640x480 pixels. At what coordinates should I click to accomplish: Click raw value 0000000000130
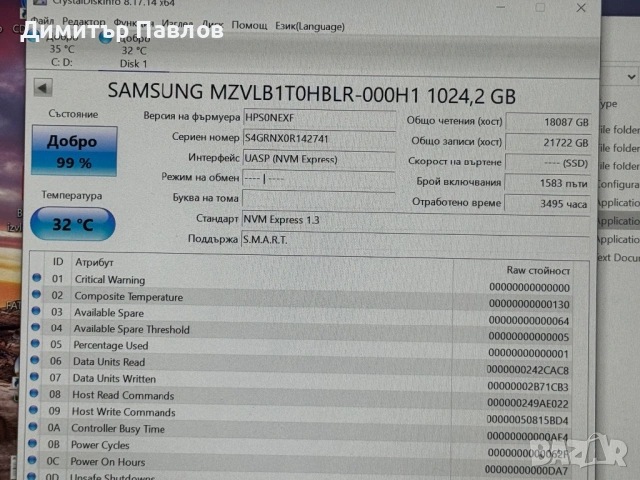(529, 304)
